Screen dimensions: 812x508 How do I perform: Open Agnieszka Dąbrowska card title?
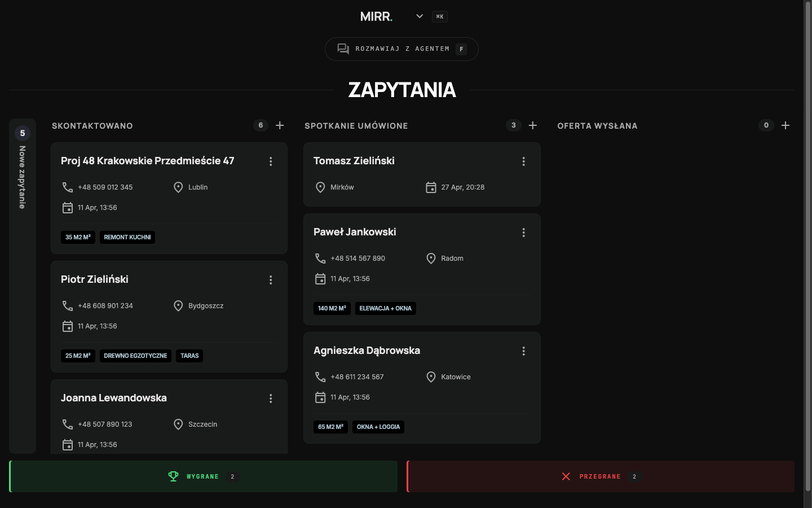pos(367,351)
